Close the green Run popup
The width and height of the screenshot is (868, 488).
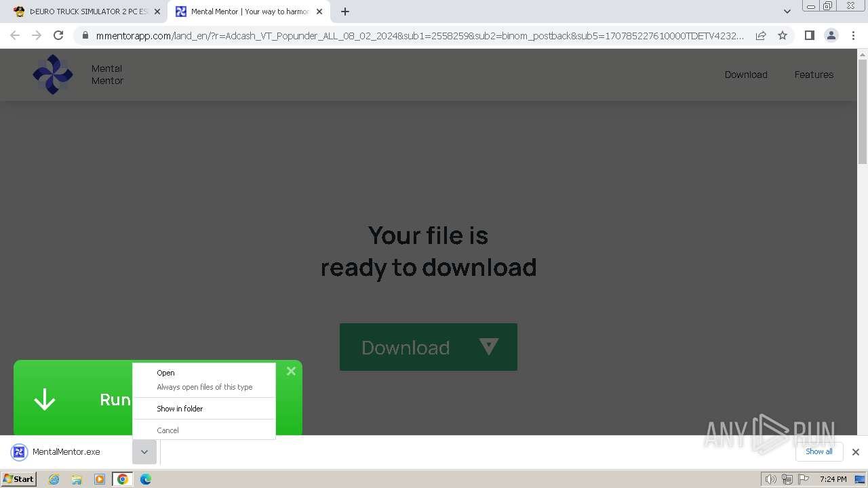coord(291,371)
